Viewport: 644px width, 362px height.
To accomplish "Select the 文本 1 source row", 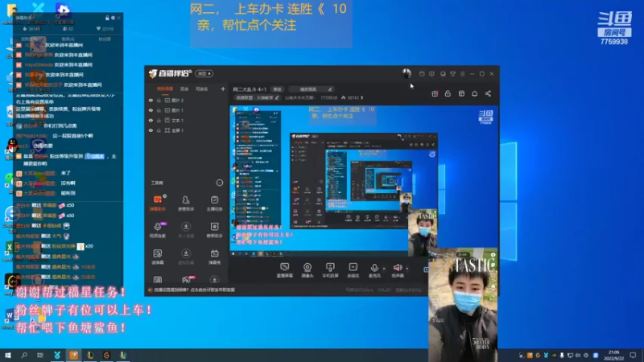I will (x=187, y=120).
